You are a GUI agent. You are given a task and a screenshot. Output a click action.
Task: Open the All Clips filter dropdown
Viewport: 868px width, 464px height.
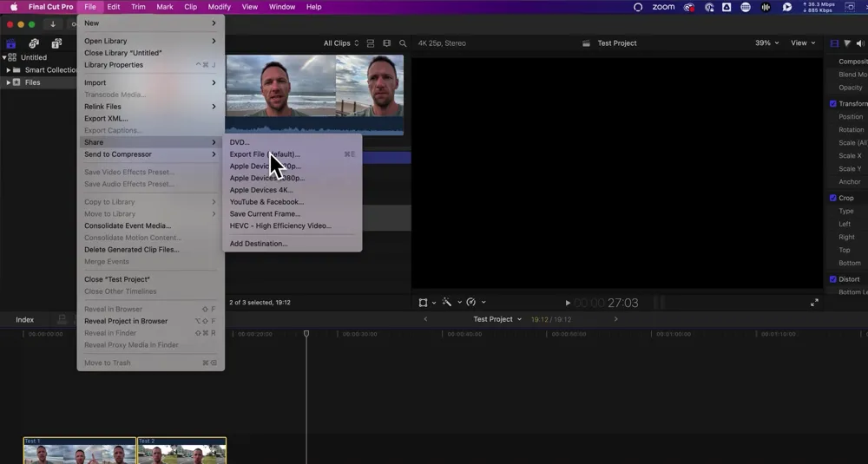pyautogui.click(x=341, y=43)
